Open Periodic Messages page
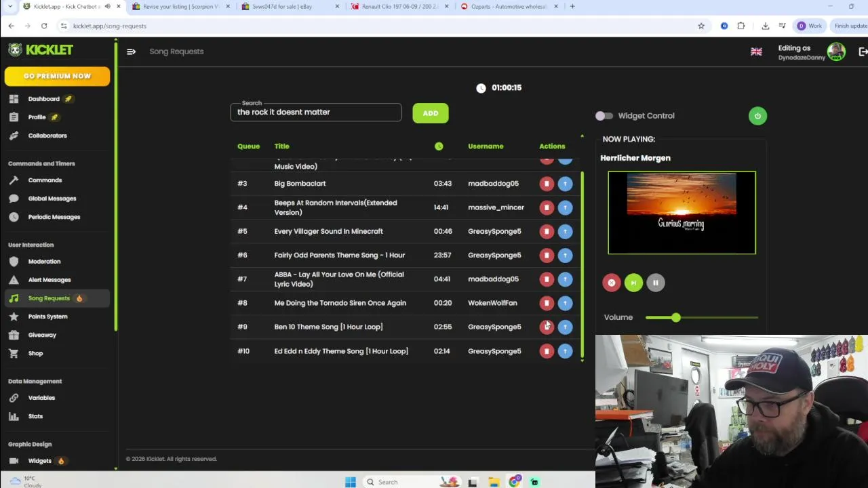868x488 pixels. click(54, 217)
